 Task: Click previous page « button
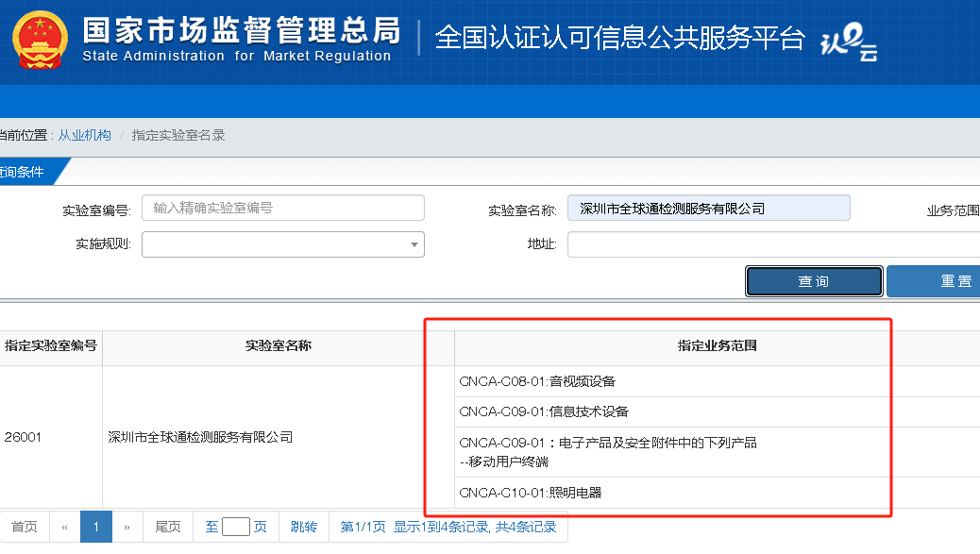(x=65, y=527)
